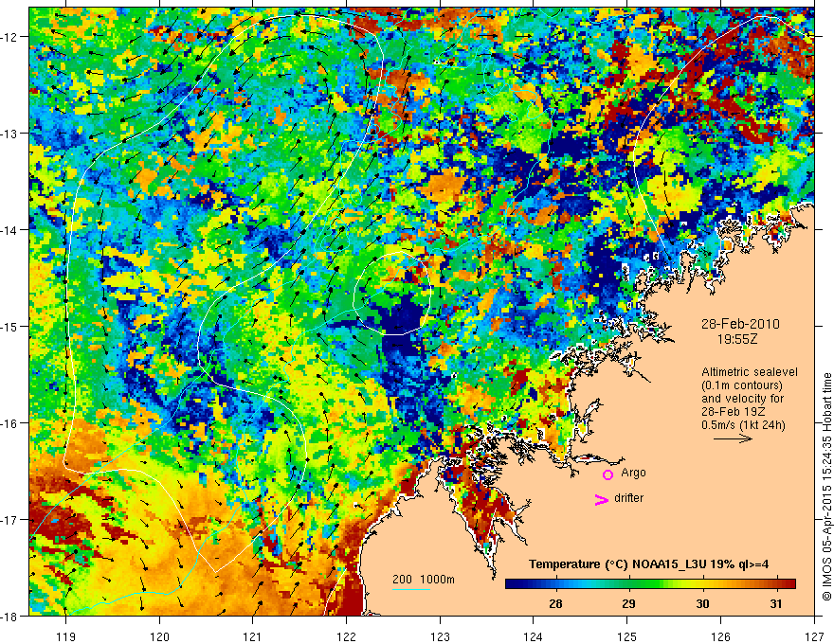Click the magenta drifter arrow legend symbol
This screenshot has width=834, height=644.
pyautogui.click(x=601, y=499)
